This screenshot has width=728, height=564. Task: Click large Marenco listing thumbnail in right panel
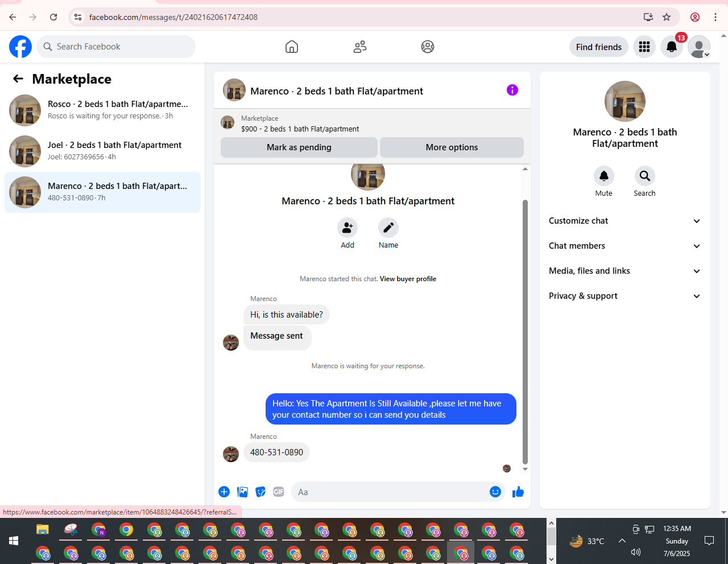point(625,101)
